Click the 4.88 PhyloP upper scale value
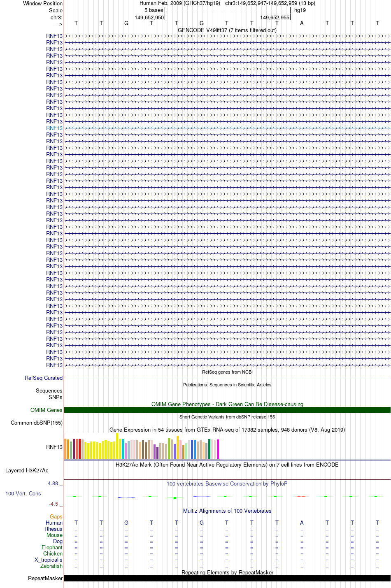This screenshot has height=588, width=391. tap(55, 483)
